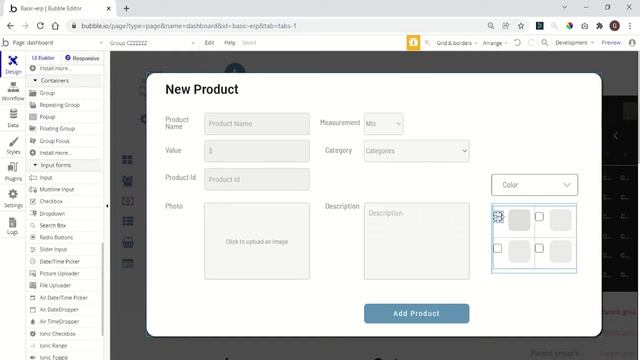
Task: Open the Edit menu
Action: click(209, 42)
